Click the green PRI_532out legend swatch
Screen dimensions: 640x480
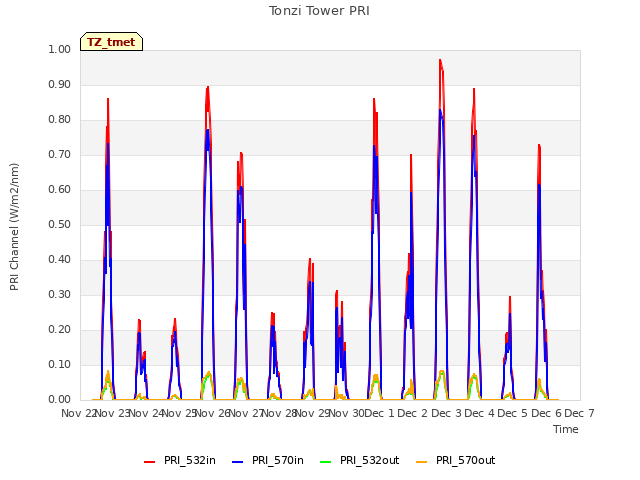pyautogui.click(x=326, y=461)
